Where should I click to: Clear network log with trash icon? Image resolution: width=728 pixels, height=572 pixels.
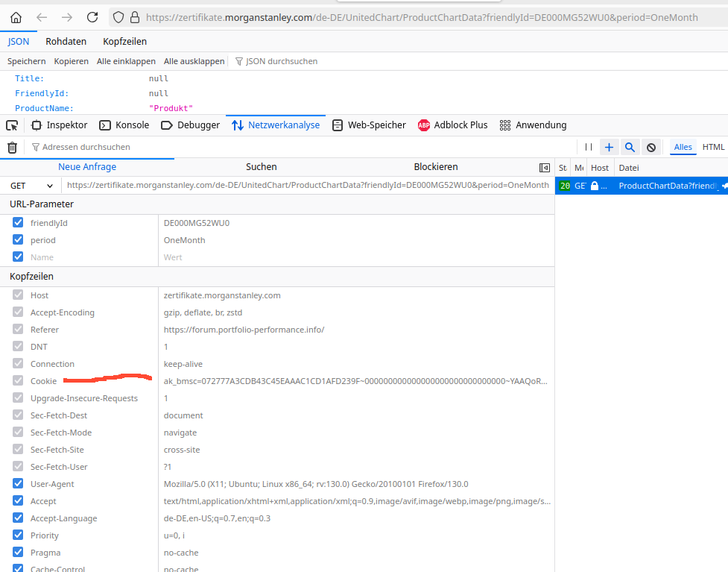point(12,148)
